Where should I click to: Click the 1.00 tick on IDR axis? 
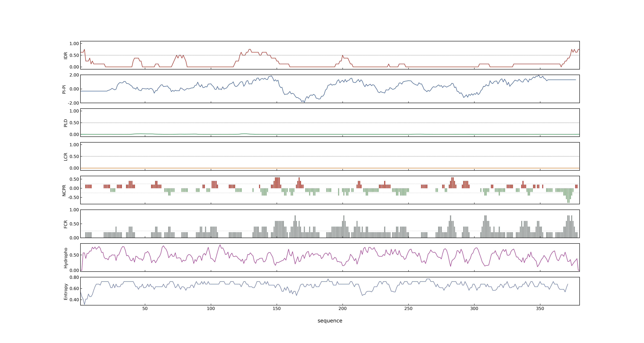(x=74, y=44)
